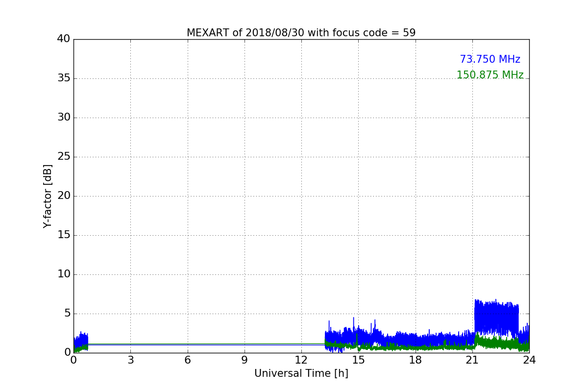
Task: Click the y-axis tick label 15
Action: pos(64,235)
